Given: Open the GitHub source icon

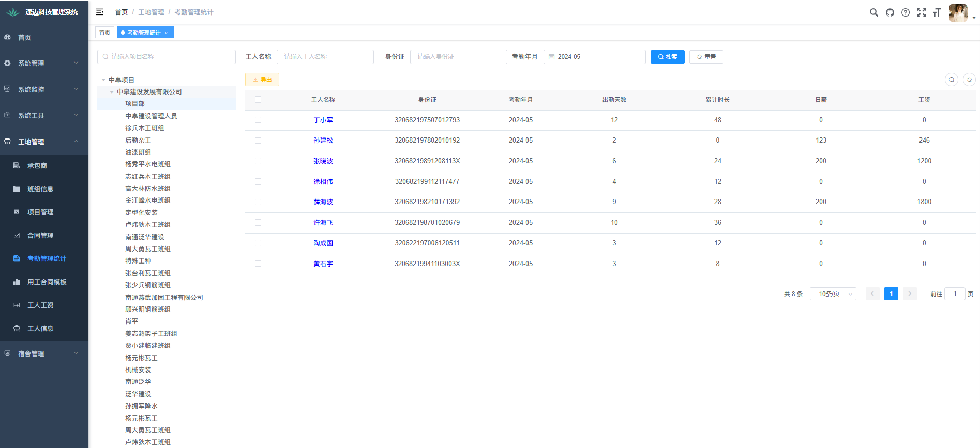Looking at the screenshot, I should (x=889, y=12).
